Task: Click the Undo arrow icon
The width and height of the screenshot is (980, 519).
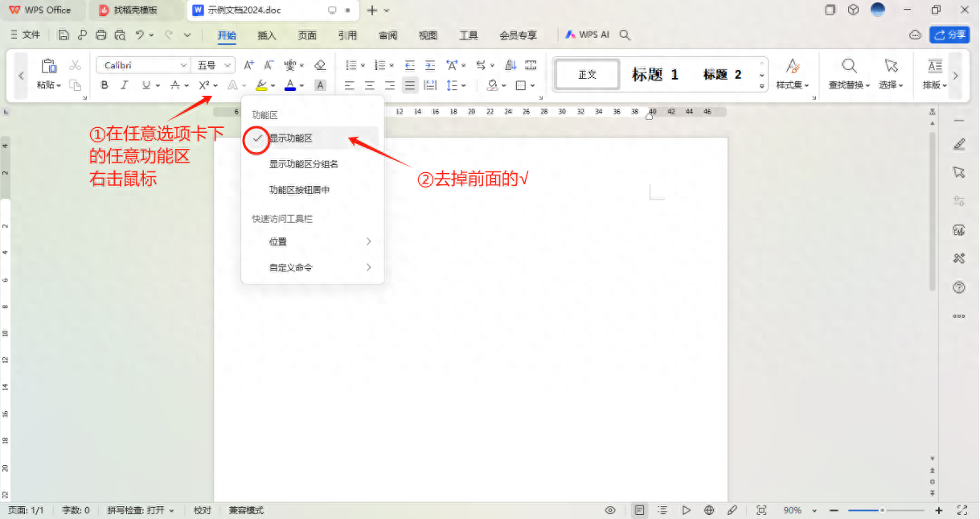Action: coord(140,35)
